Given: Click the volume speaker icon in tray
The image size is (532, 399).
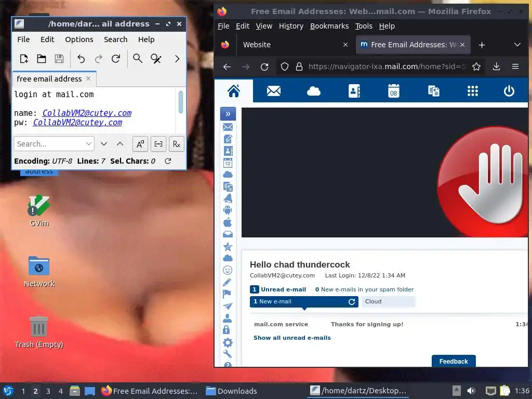Looking at the screenshot, I should point(471,391).
